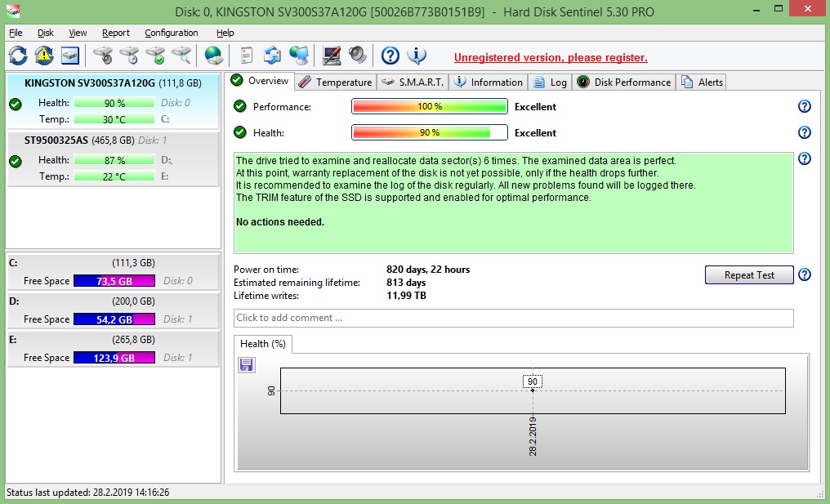
Task: Click the status last updated text
Action: (88, 493)
